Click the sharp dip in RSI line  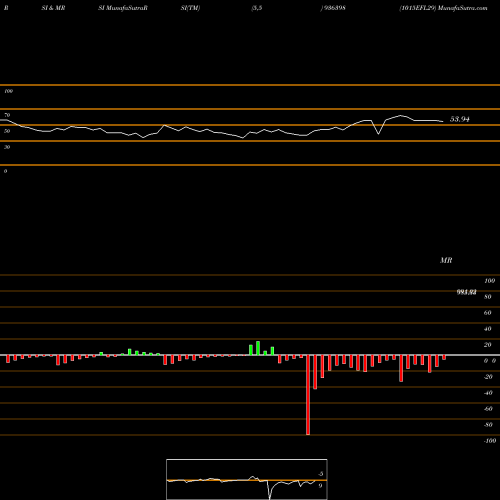(378, 134)
